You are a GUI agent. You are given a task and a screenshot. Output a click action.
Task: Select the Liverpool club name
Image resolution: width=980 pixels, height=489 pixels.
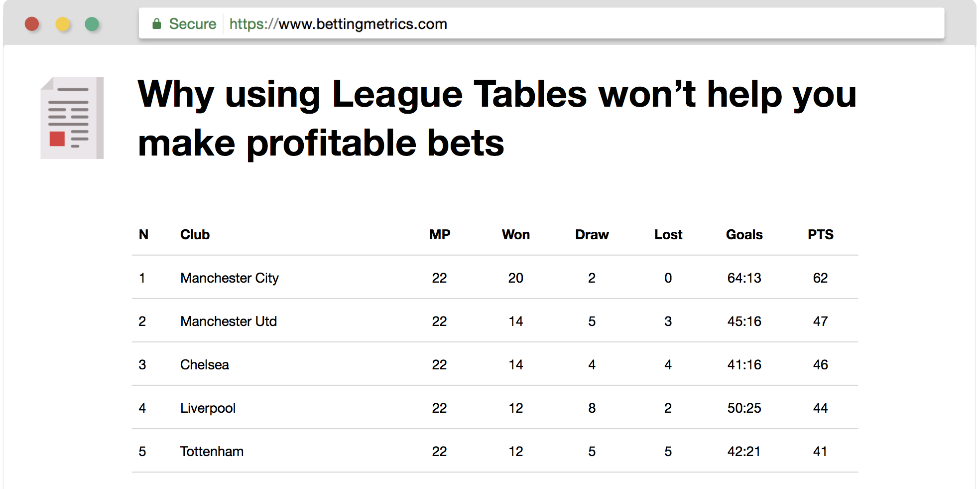click(208, 408)
